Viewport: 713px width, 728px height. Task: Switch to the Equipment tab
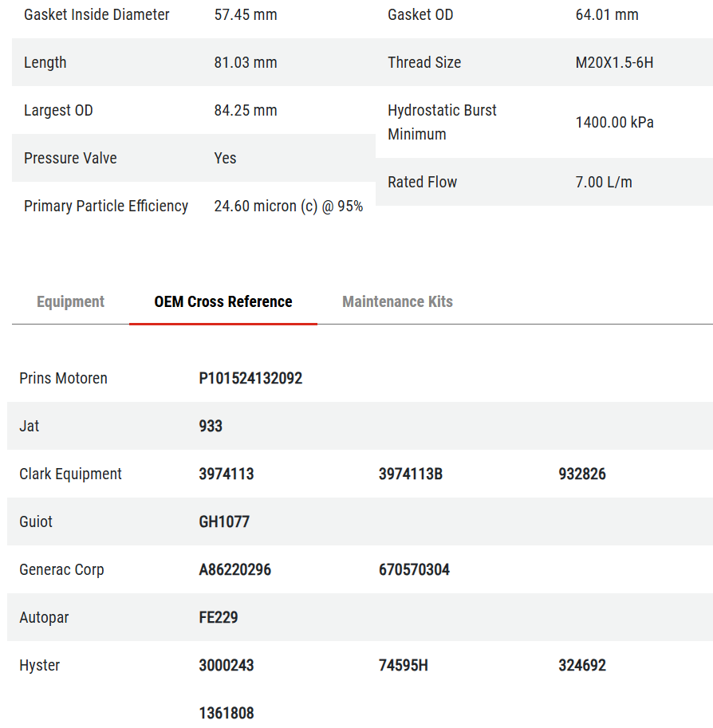click(x=71, y=301)
